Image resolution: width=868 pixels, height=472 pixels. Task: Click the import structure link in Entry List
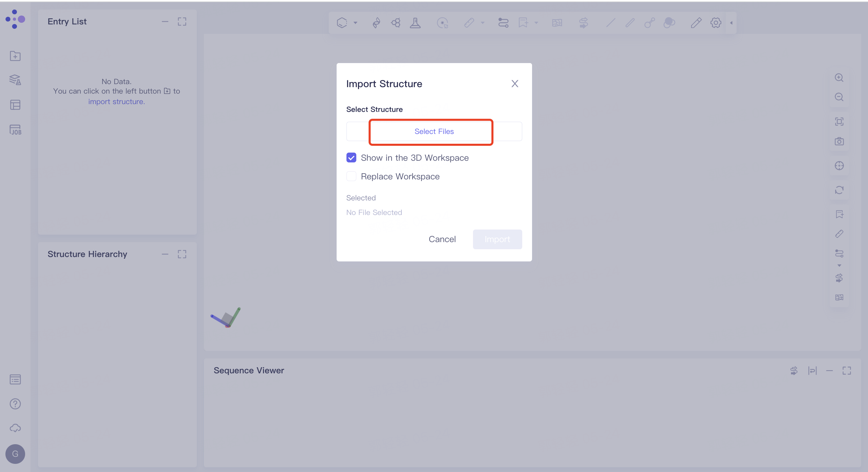point(116,101)
